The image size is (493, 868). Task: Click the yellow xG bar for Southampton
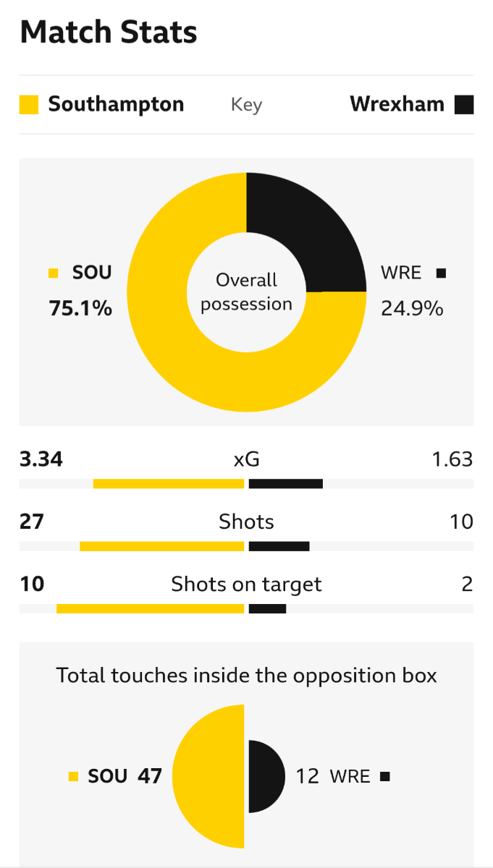(169, 484)
